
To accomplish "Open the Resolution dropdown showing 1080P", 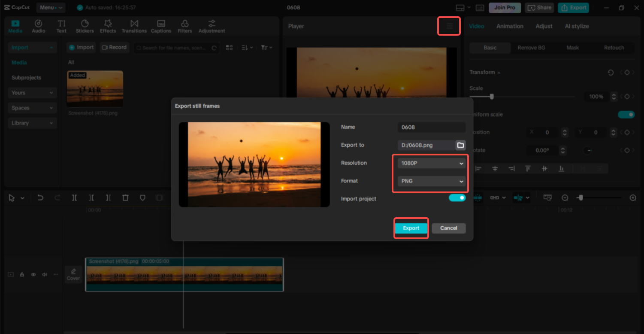I will pyautogui.click(x=431, y=163).
